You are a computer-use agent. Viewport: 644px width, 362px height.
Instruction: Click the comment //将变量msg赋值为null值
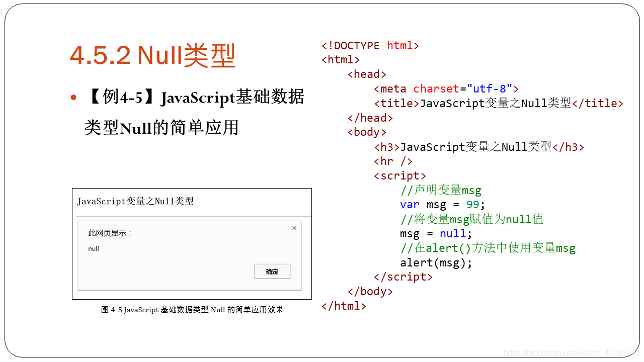(x=472, y=219)
